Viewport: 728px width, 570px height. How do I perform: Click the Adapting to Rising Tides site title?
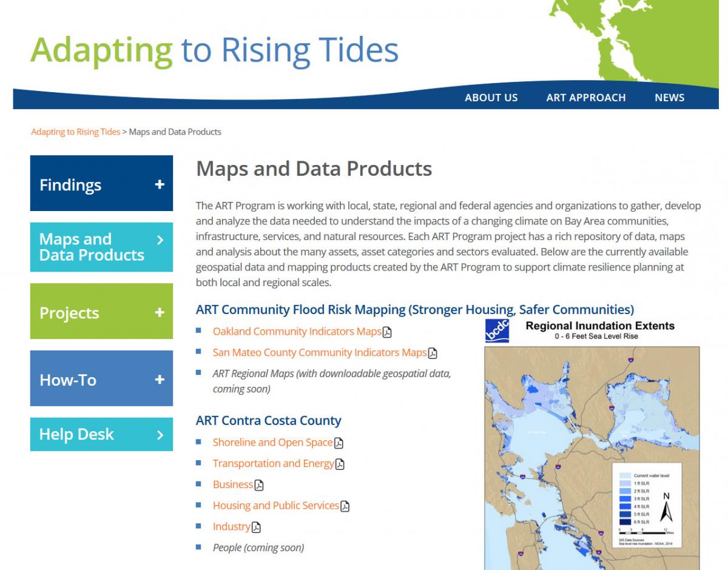(215, 51)
